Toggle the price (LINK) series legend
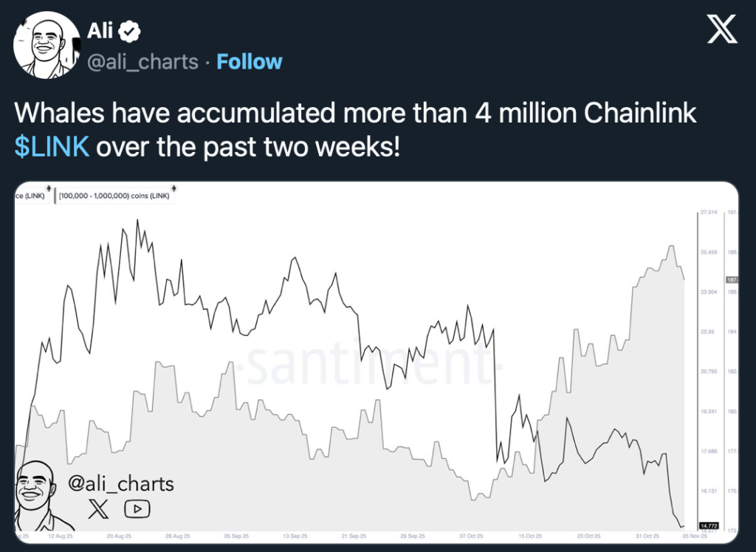Viewport: 756px width, 552px height. point(30,196)
